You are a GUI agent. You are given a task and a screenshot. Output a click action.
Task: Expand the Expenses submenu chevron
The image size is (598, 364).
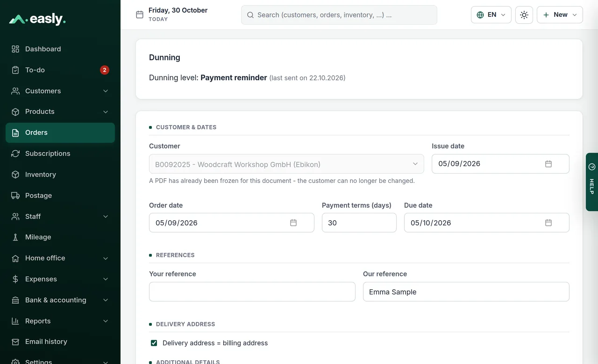pos(106,279)
